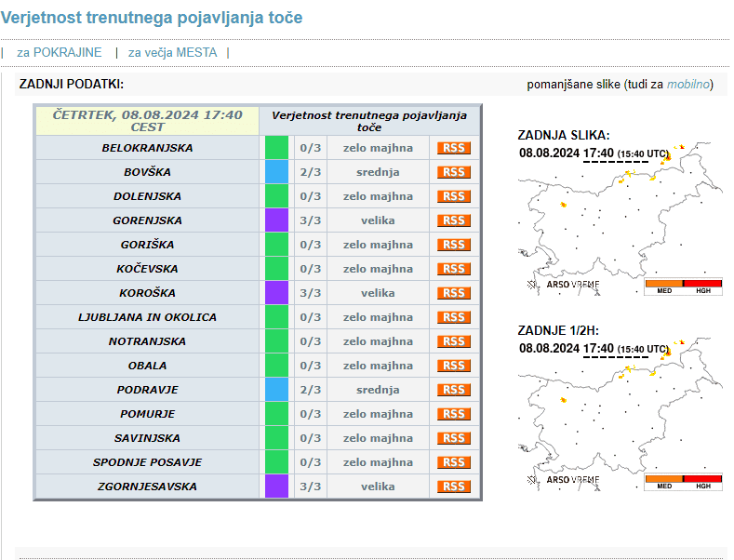Click the blue swatch for Bovška

[x=277, y=172]
